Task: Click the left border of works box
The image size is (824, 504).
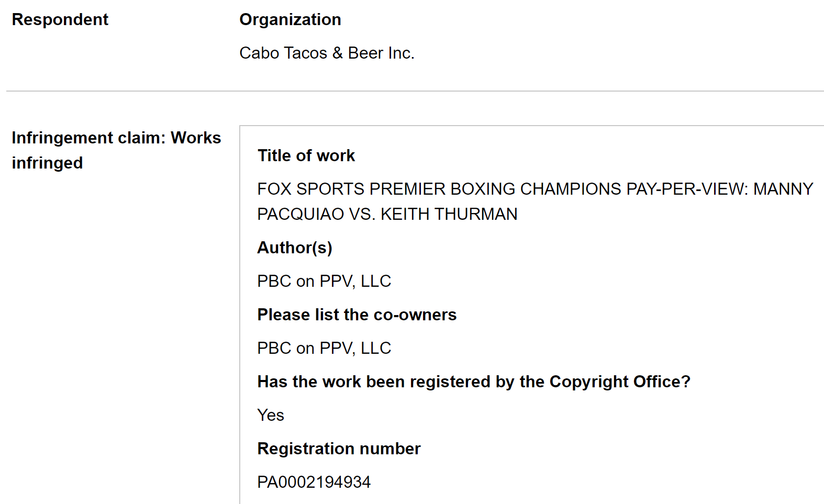Action: click(x=240, y=314)
